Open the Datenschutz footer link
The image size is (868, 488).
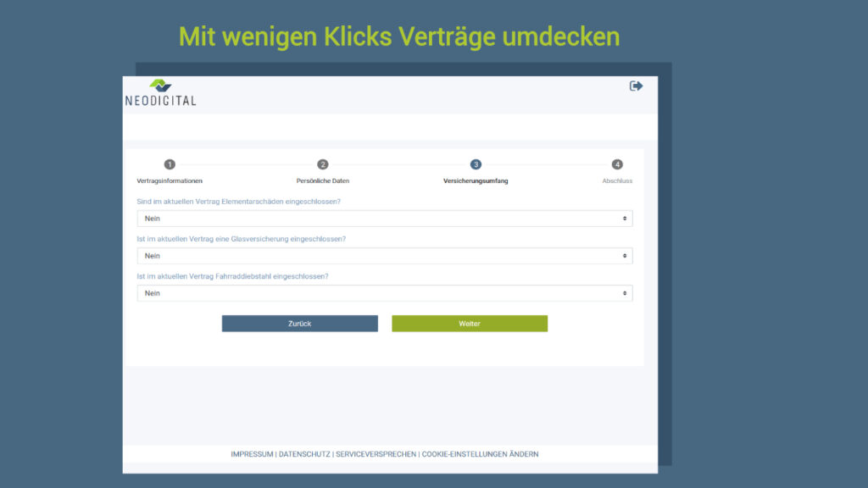point(303,454)
